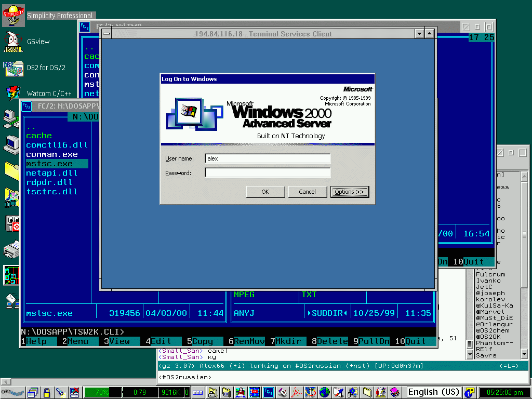Click 1Help in FC/2 function key bar
The height and width of the screenshot is (399, 532).
coord(38,341)
